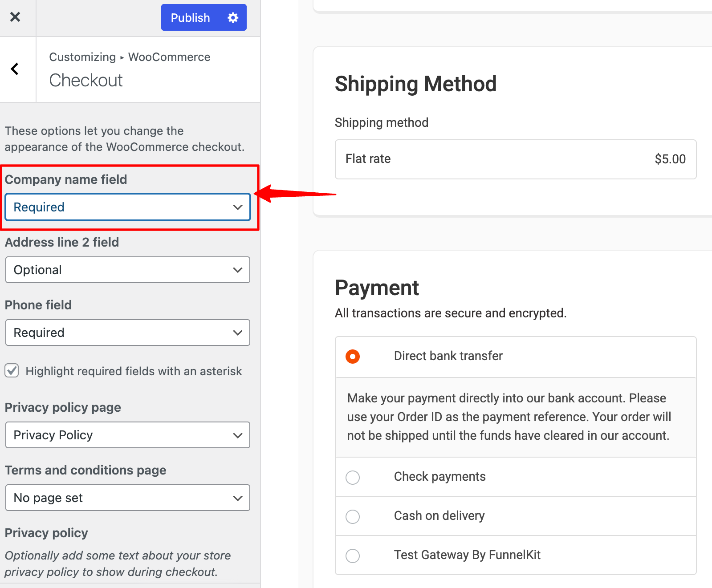Click the WooCommerce breadcrumb text
This screenshot has width=712, height=588.
[169, 57]
